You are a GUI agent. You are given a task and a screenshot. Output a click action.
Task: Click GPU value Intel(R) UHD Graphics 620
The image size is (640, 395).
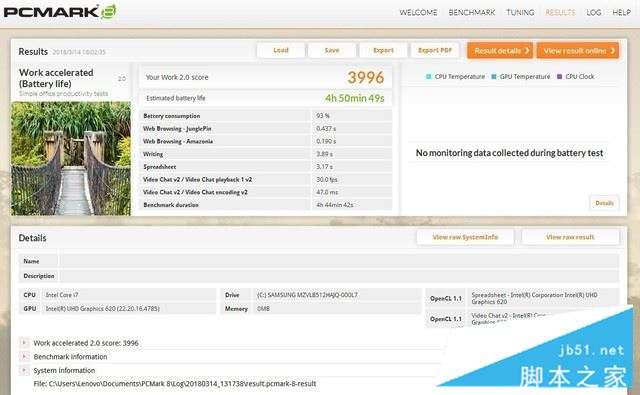pos(102,308)
